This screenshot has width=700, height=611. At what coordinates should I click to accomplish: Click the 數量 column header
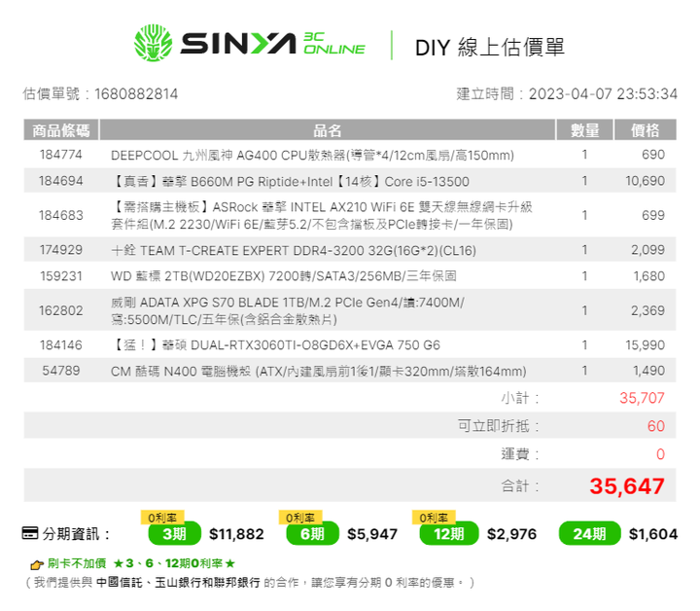click(x=585, y=130)
